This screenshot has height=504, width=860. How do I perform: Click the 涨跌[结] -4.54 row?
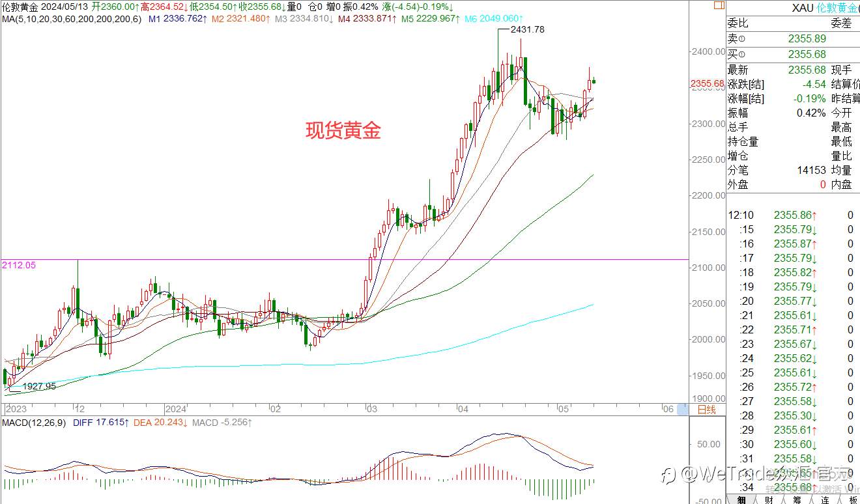tap(777, 84)
